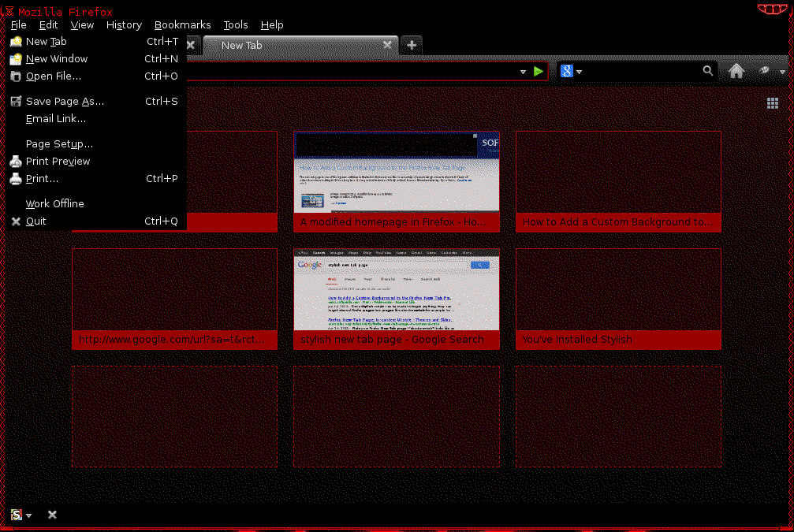This screenshot has height=532, width=794.
Task: Toggle Work Offline menu entry
Action: pos(96,203)
